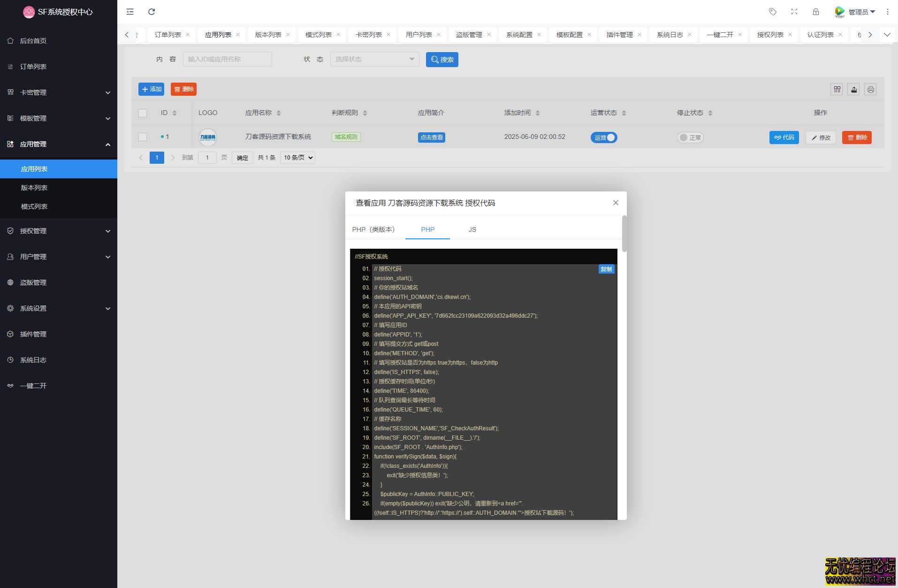Click the print icon above the table

click(870, 90)
